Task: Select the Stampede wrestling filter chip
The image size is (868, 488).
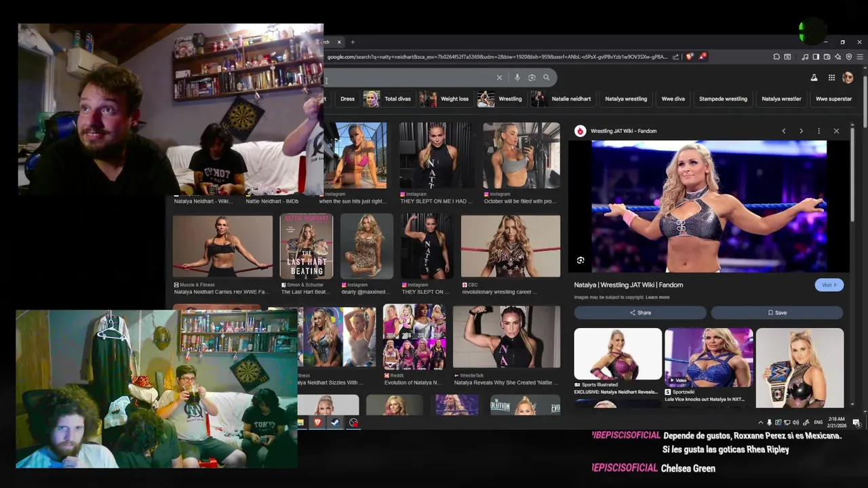Action: [x=723, y=99]
